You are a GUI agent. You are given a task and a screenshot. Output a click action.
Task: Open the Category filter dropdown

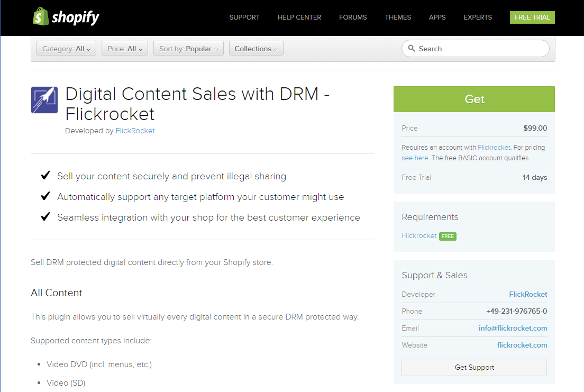click(66, 49)
